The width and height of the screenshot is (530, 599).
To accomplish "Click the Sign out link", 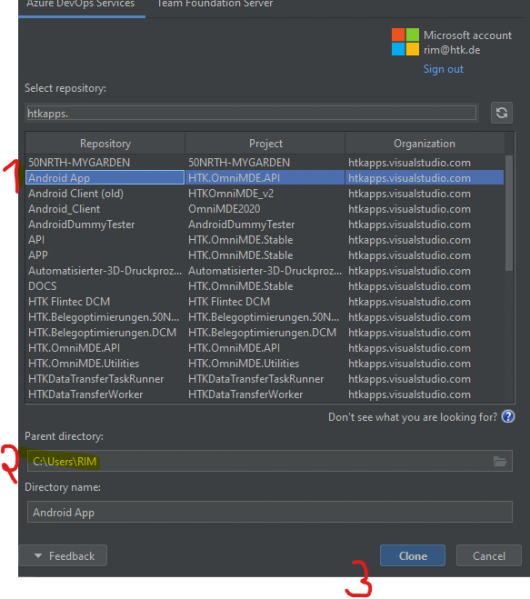I will point(443,69).
